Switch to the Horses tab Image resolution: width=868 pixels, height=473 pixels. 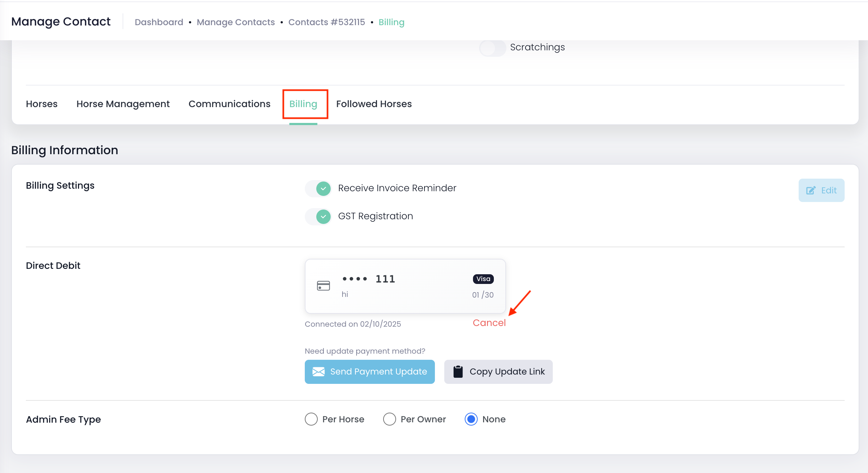[x=42, y=104]
